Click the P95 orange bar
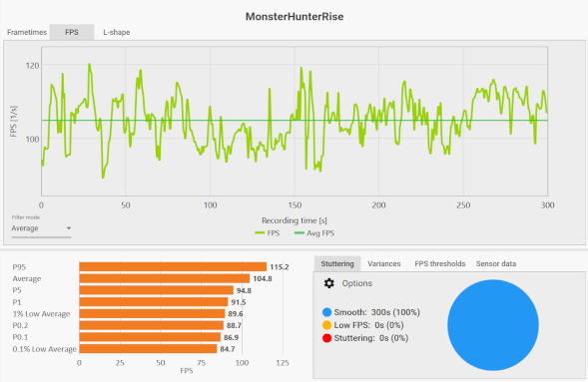 pos(173,266)
